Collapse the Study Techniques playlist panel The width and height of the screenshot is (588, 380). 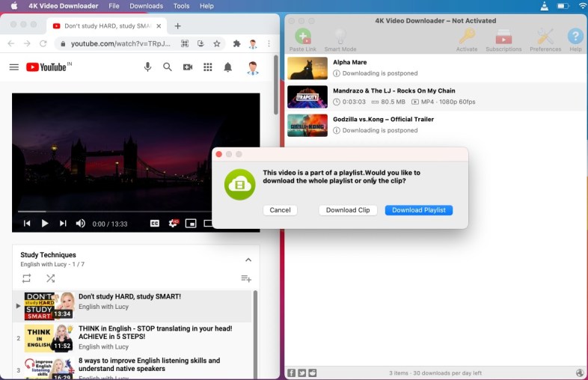tap(248, 260)
